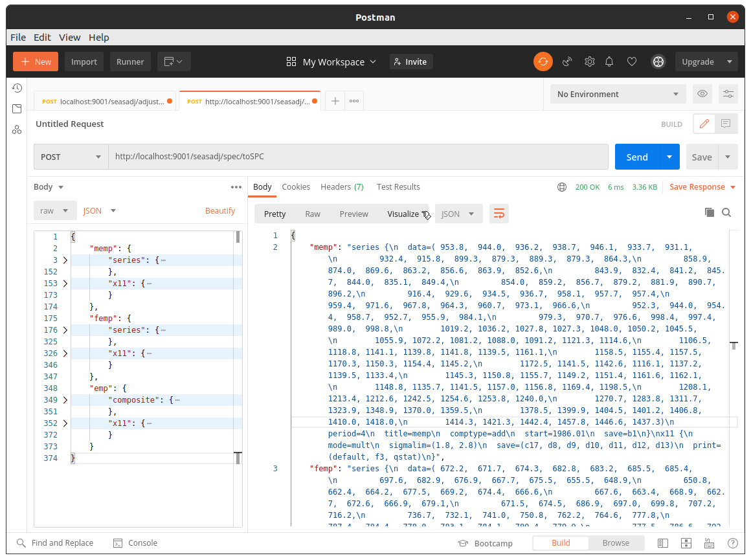Image resolution: width=751 pixels, height=560 pixels.
Task: Click the Import button
Action: [x=84, y=62]
